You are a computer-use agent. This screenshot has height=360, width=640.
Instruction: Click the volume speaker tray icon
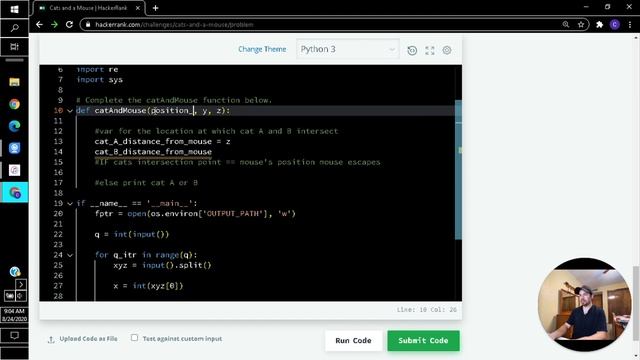(20, 296)
